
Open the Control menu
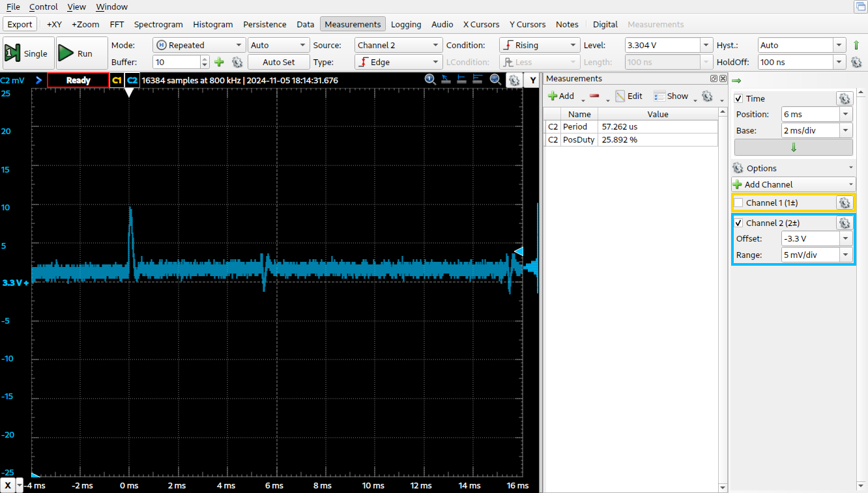click(44, 7)
